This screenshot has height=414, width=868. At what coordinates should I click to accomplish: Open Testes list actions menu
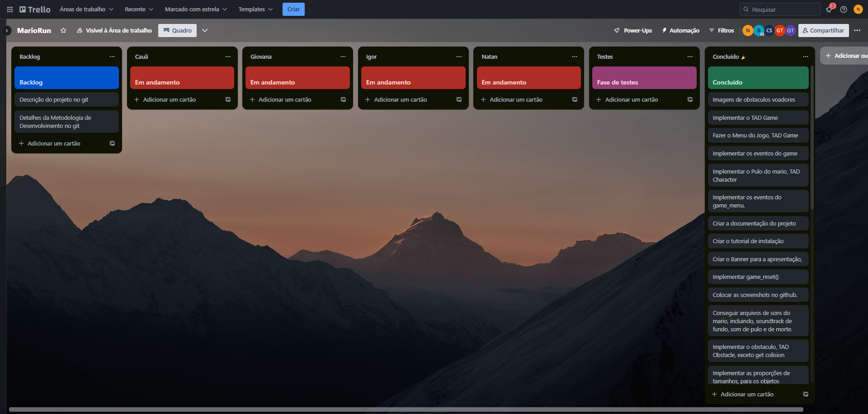690,56
